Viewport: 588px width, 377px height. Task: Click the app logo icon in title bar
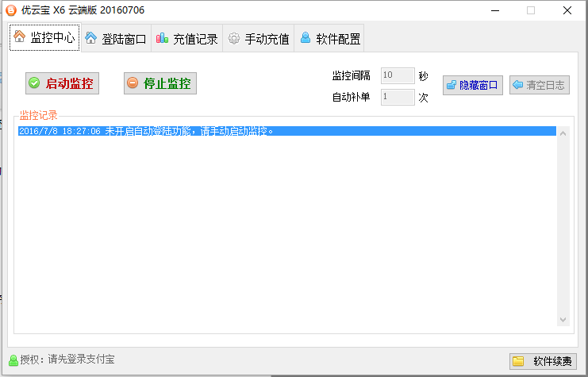10,10
